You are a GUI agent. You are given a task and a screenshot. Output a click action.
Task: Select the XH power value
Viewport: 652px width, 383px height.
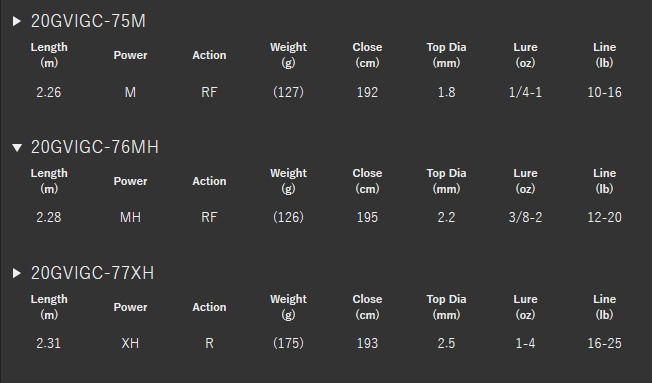click(x=130, y=343)
